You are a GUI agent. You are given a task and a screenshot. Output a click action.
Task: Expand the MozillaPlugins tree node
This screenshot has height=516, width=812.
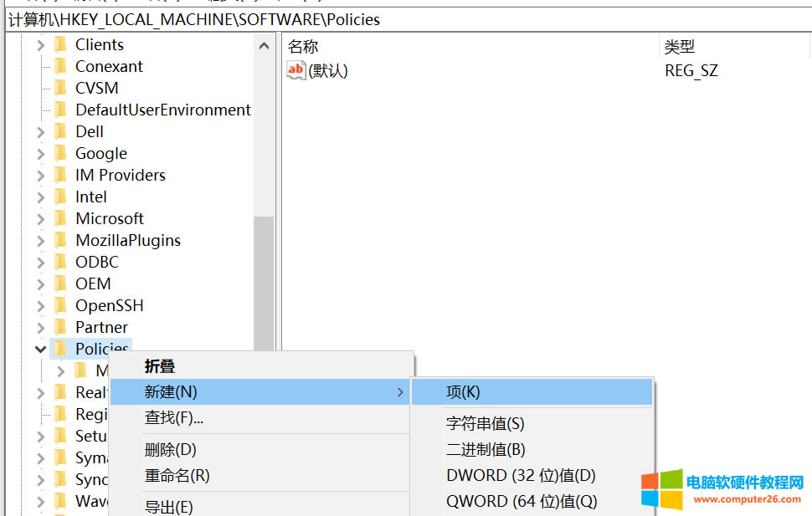40,241
